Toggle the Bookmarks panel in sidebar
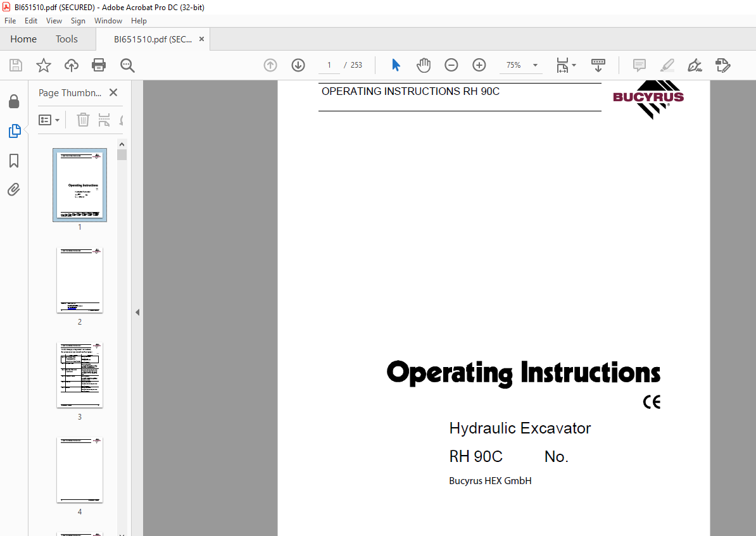 (x=14, y=161)
